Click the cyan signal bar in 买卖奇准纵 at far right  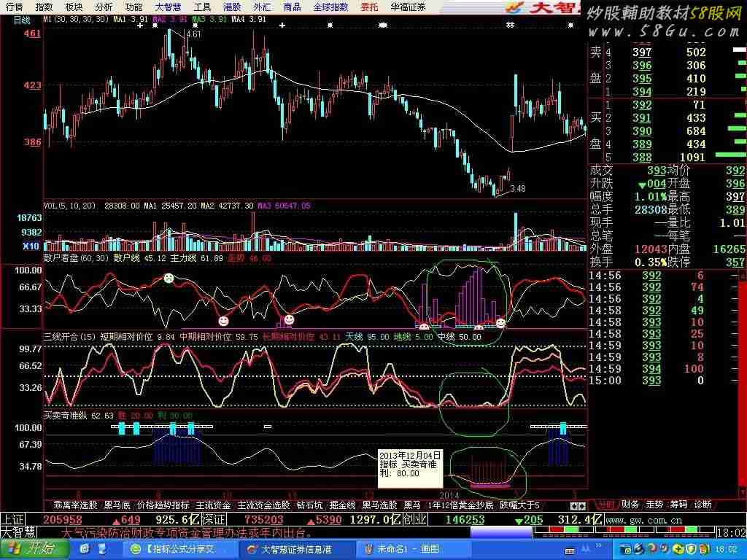click(x=563, y=427)
